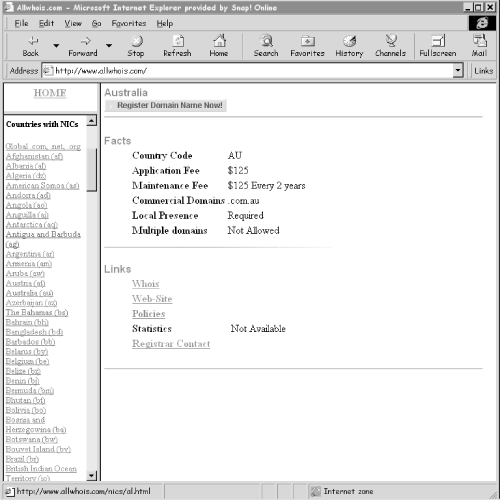Open the Edit menu
This screenshot has width=500, height=500.
(46, 23)
